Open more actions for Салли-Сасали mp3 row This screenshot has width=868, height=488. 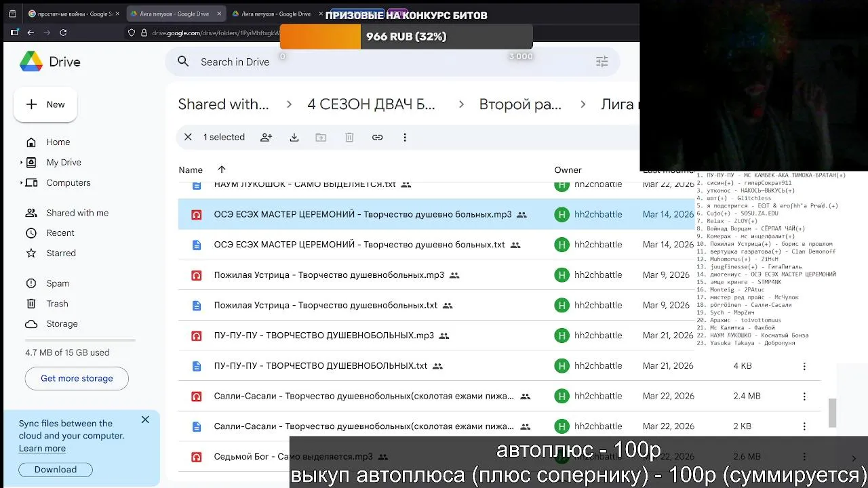(804, 396)
